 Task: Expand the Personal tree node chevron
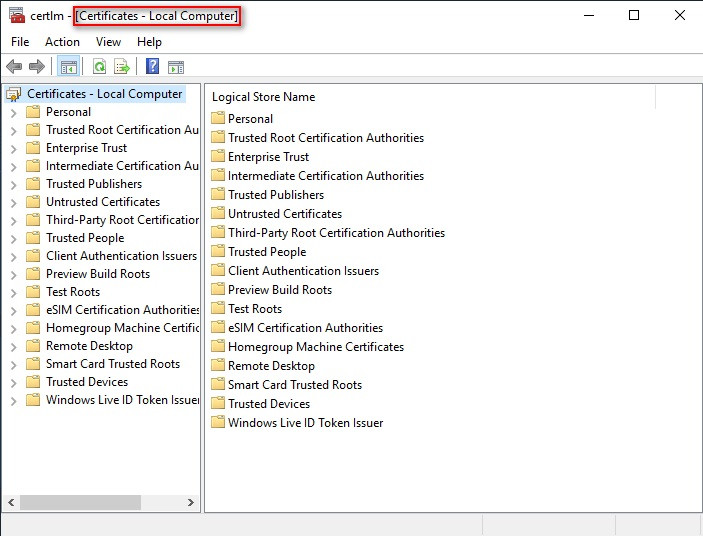pos(13,112)
